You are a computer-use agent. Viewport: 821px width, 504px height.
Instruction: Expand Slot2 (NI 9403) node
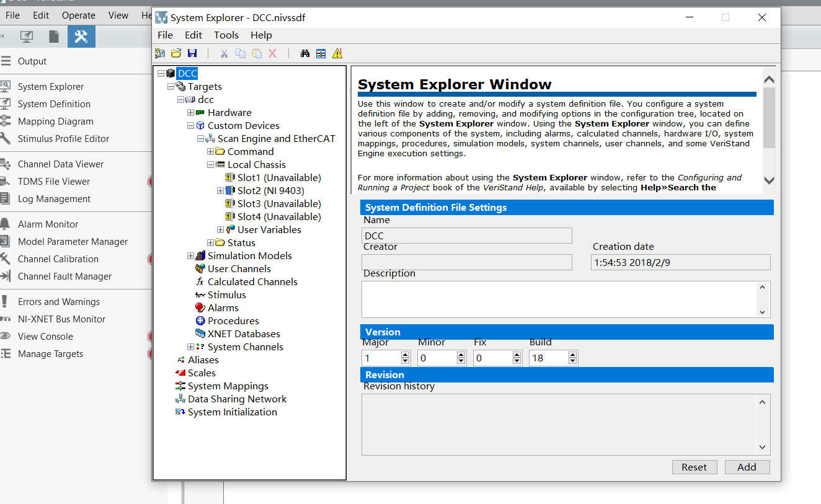tap(220, 190)
